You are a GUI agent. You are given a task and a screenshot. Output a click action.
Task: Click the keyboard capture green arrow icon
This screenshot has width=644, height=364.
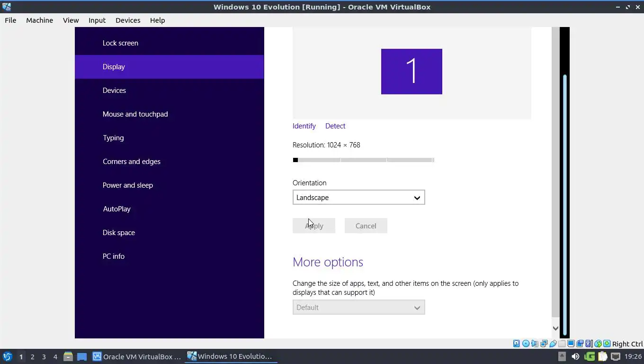pyautogui.click(x=607, y=344)
